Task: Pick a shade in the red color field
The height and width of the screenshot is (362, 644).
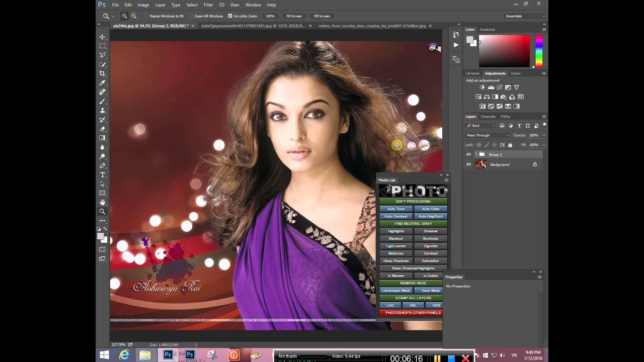Action: tap(504, 51)
